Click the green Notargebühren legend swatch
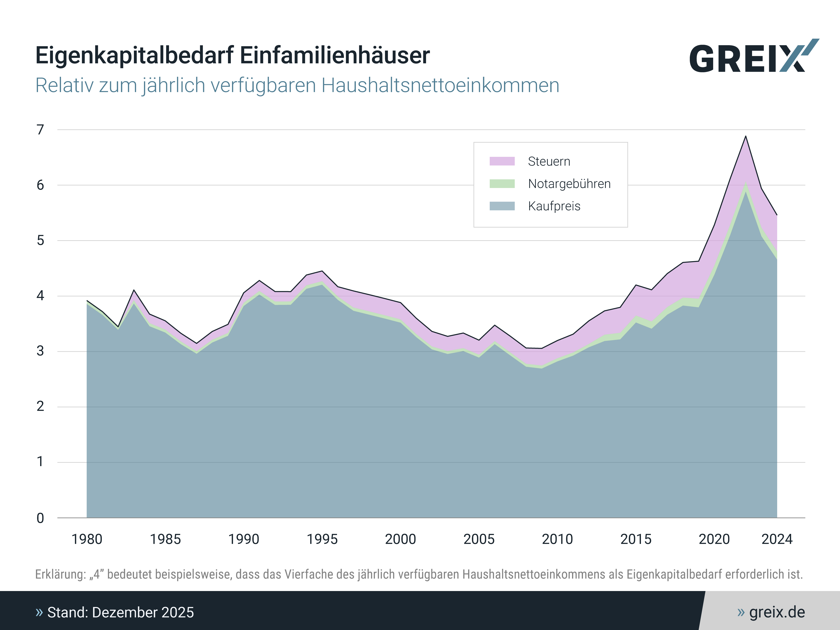The image size is (840, 630). 502,184
